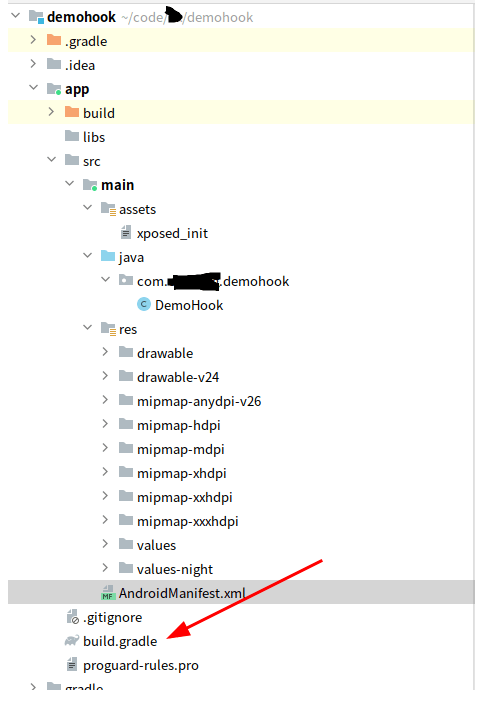This screenshot has width=486, height=714.
Task: Click the orange .gradle folder icon
Action: [x=54, y=40]
